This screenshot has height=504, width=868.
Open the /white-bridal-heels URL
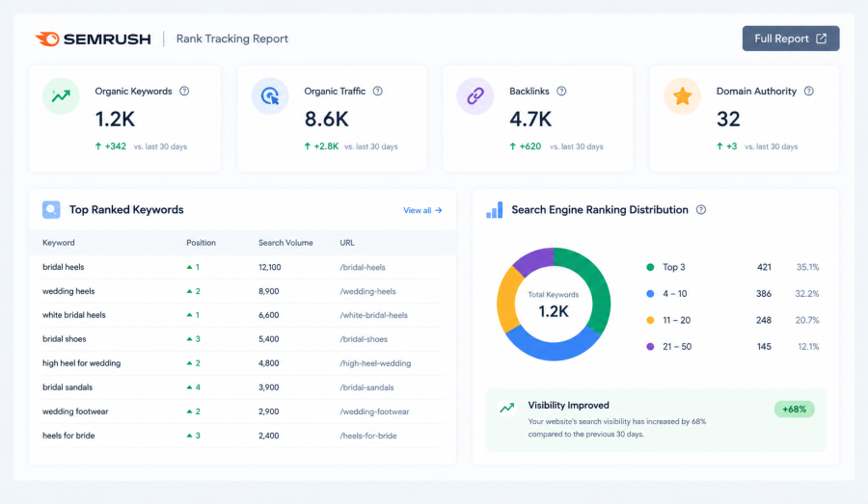point(373,315)
